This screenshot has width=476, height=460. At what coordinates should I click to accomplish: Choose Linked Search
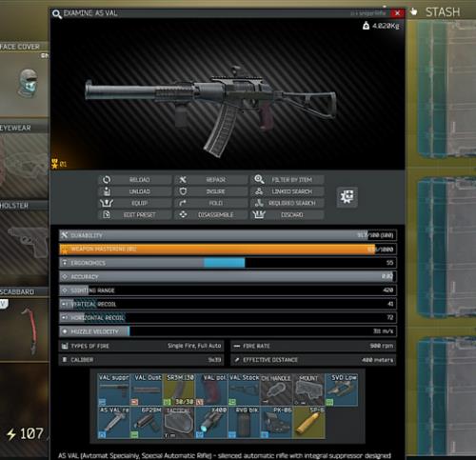click(x=288, y=191)
